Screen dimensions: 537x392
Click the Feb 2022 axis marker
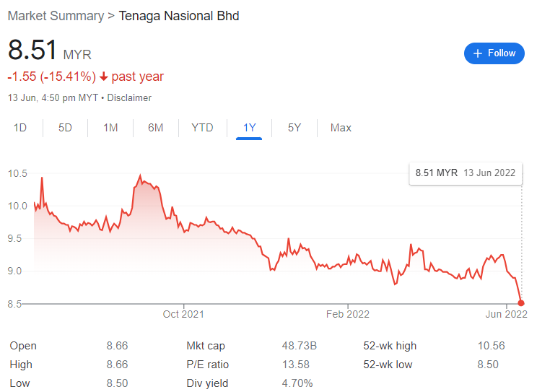tap(348, 314)
